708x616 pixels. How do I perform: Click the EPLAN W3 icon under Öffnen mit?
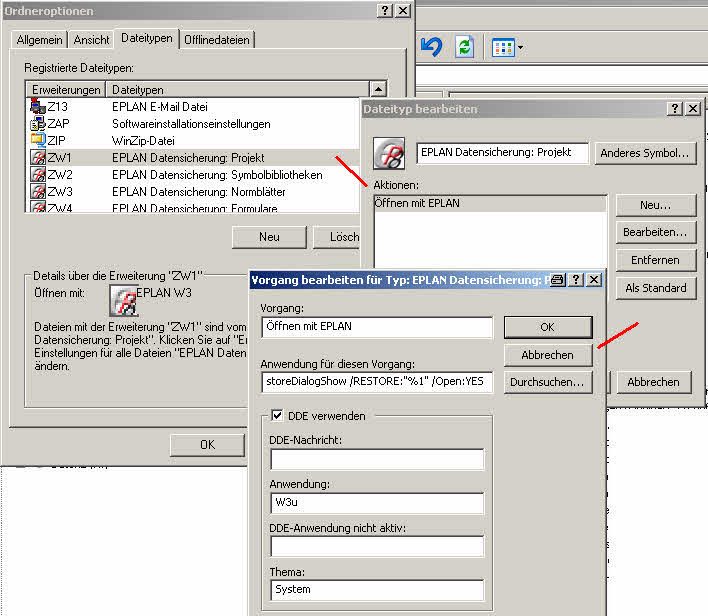(x=123, y=301)
